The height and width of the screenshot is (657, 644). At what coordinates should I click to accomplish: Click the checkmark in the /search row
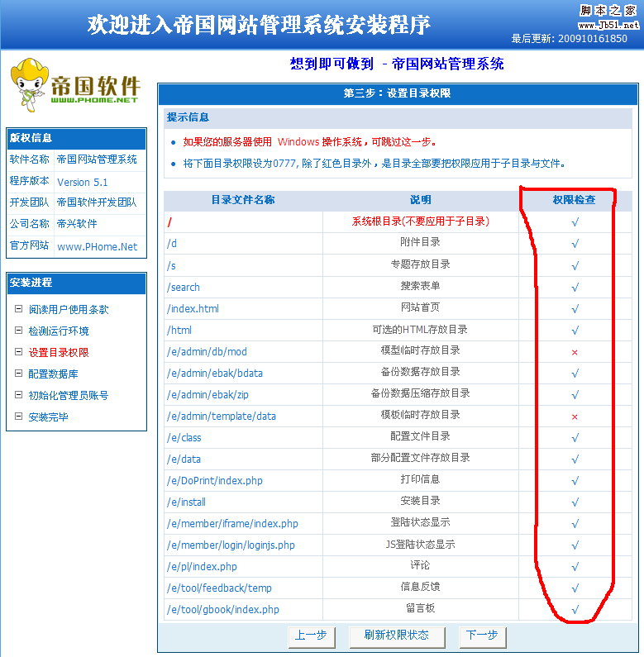pos(575,288)
